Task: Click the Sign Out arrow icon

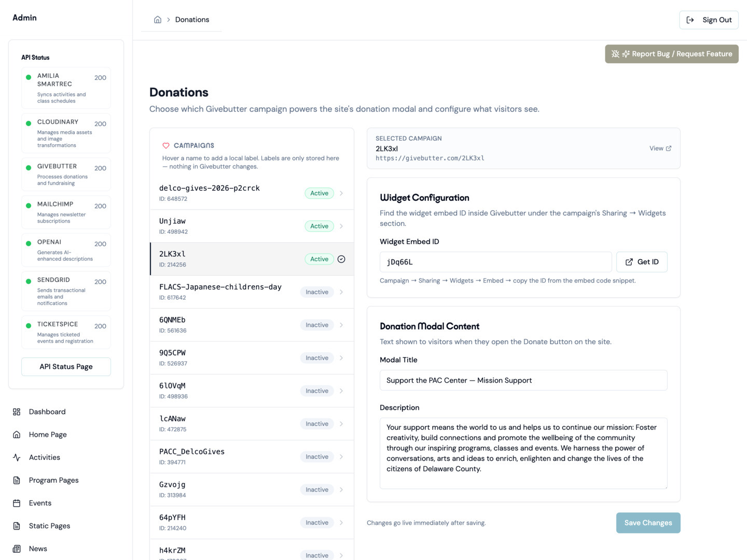Action: tap(690, 20)
